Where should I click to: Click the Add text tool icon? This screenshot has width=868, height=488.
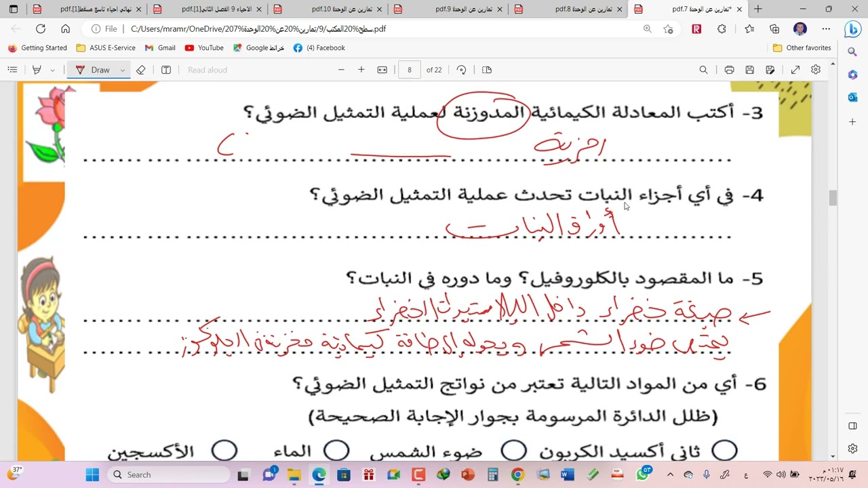[166, 70]
